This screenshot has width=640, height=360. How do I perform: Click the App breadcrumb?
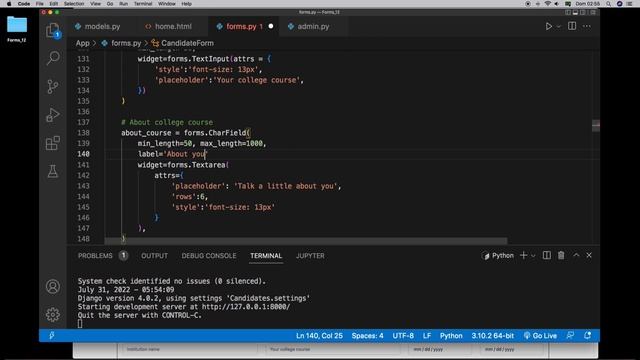pyautogui.click(x=82, y=43)
